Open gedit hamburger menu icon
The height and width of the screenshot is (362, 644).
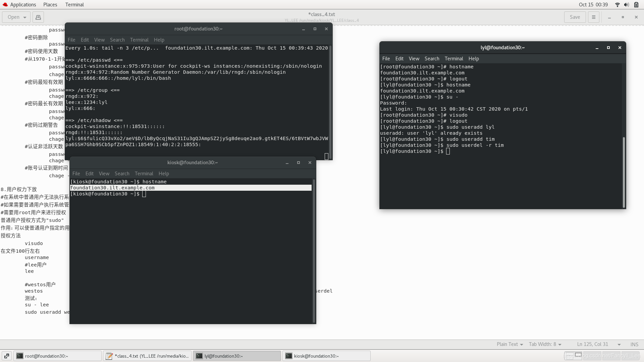(593, 17)
